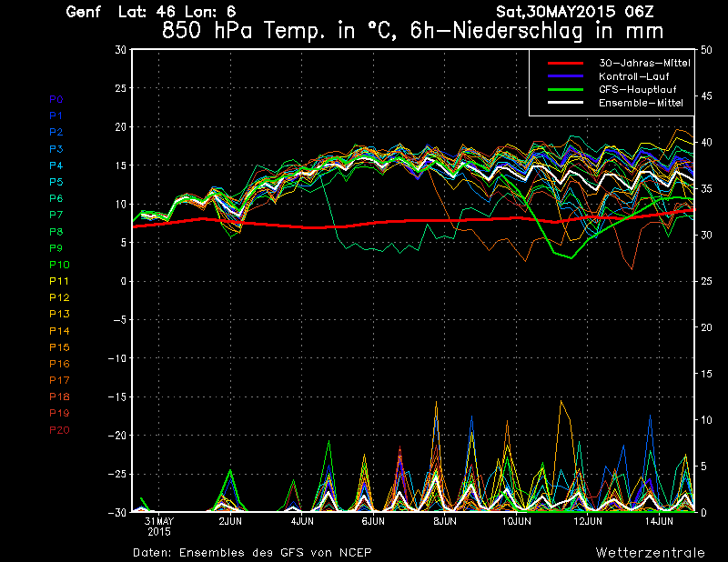The height and width of the screenshot is (562, 728).
Task: Select the P2 member label
Action: click(56, 132)
